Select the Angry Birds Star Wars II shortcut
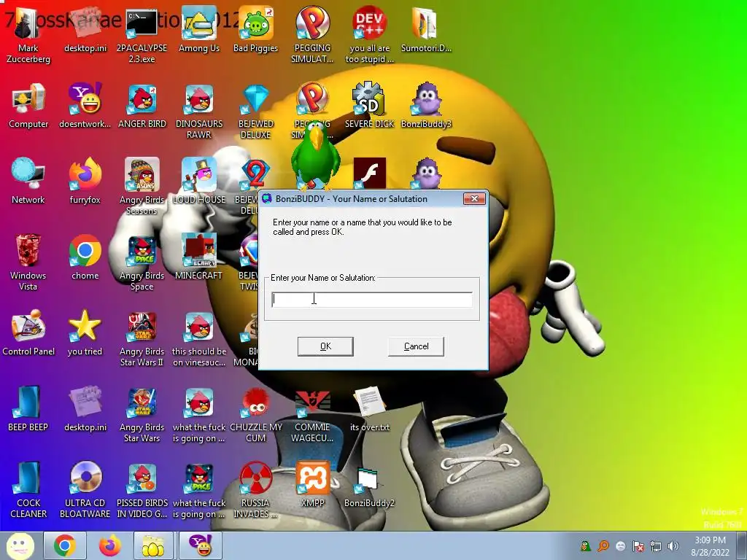Screen dimensions: 747x560 click(x=142, y=338)
